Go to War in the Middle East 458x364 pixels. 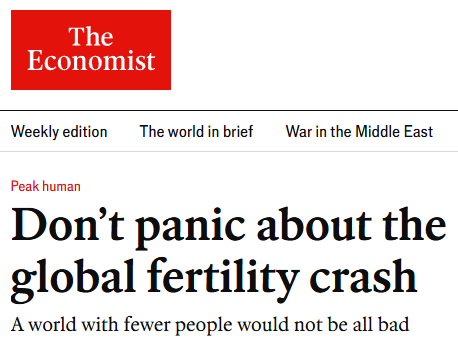tap(359, 131)
